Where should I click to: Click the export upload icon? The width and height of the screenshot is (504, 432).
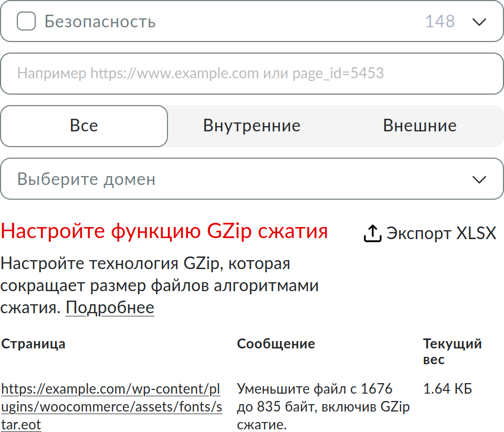point(372,233)
